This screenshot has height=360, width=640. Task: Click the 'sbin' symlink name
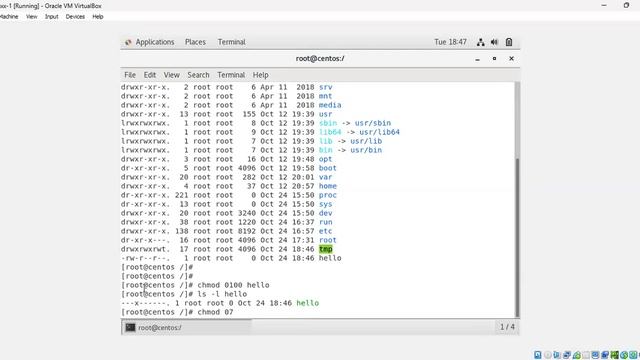(x=328, y=123)
